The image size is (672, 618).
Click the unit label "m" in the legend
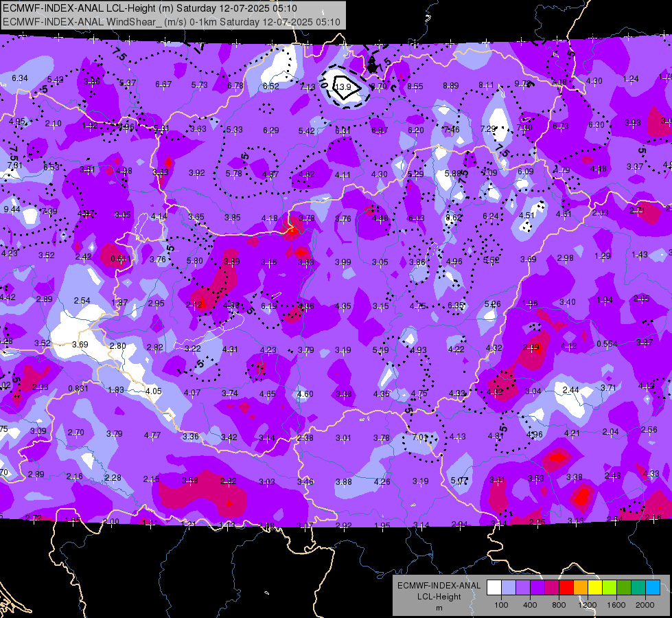coord(439,608)
